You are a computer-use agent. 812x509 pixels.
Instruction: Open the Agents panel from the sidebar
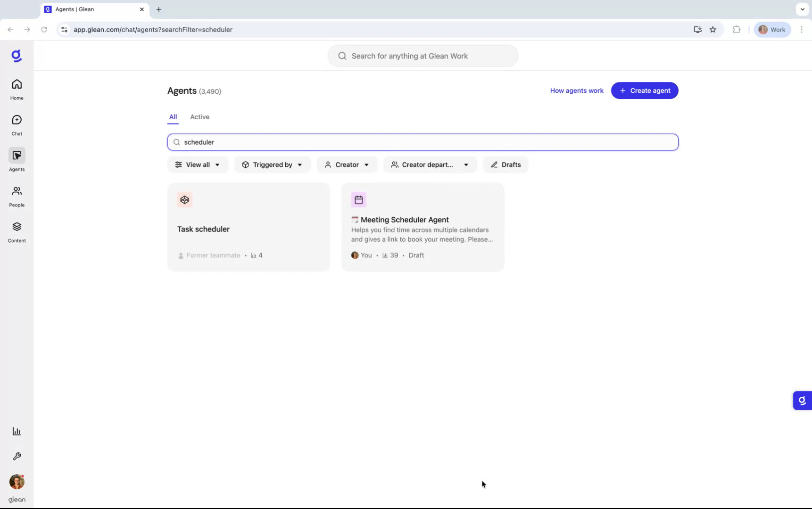pyautogui.click(x=17, y=160)
